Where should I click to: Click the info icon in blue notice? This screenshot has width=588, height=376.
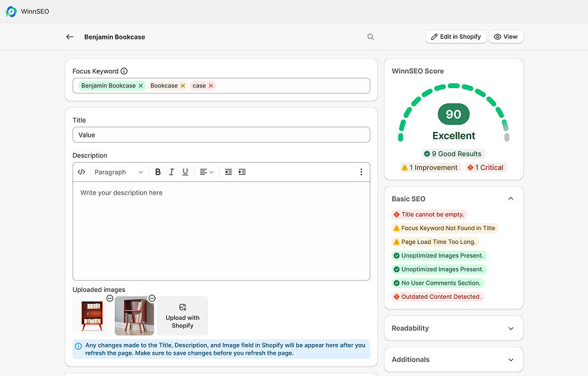(78, 346)
